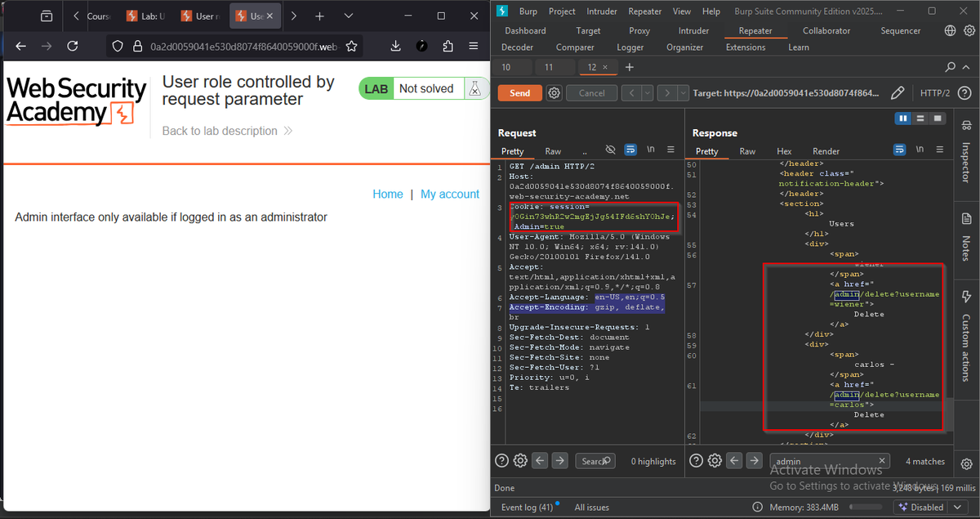Open response search settings gear
Image resolution: width=980 pixels, height=519 pixels.
click(x=715, y=461)
